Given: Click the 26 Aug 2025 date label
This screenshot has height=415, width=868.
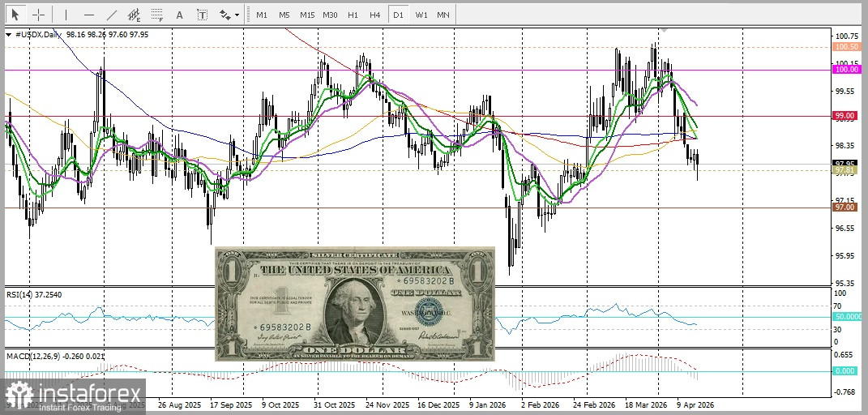Looking at the screenshot, I should (177, 405).
